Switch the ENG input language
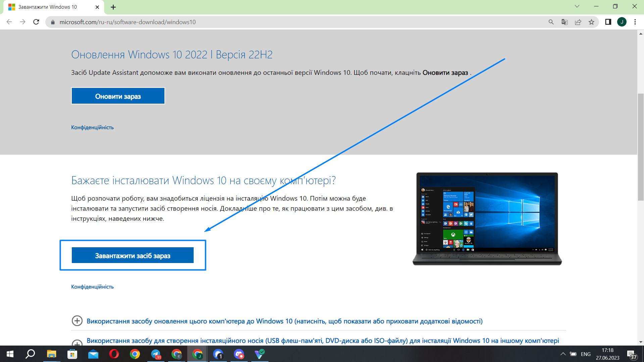 coord(586,354)
